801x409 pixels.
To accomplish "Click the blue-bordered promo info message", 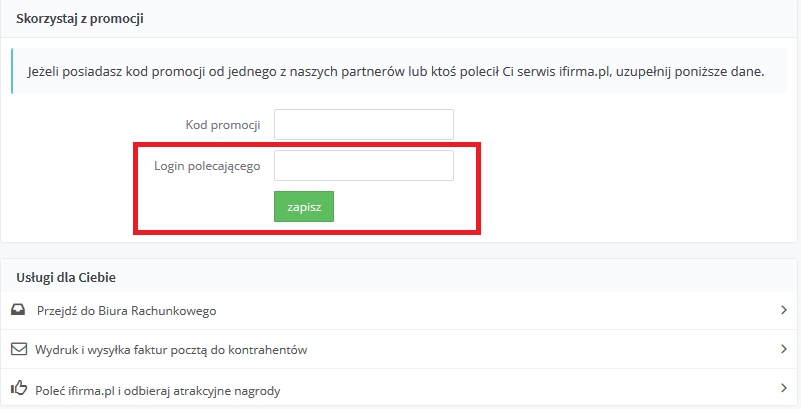I will coord(400,73).
